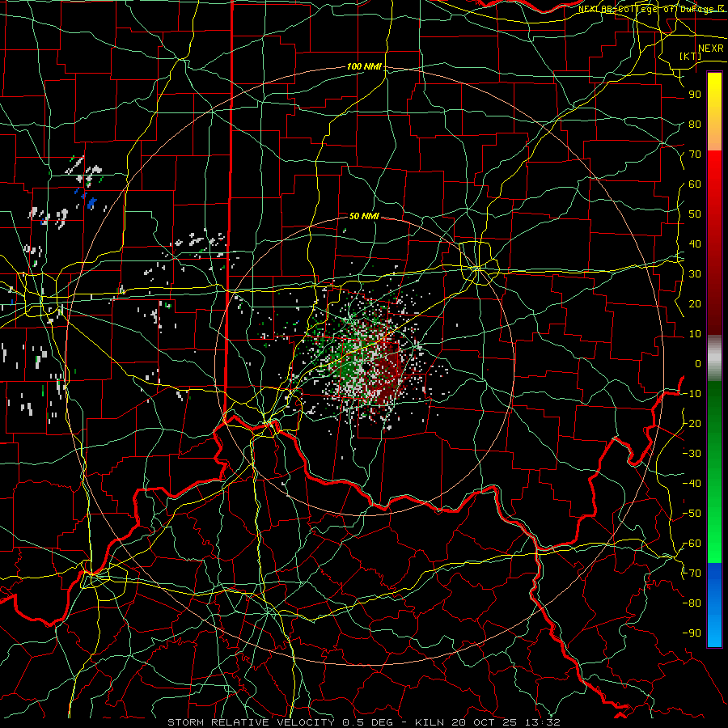Click the -90 value on velocity scale
Screen dimensions: 728x728
[692, 633]
